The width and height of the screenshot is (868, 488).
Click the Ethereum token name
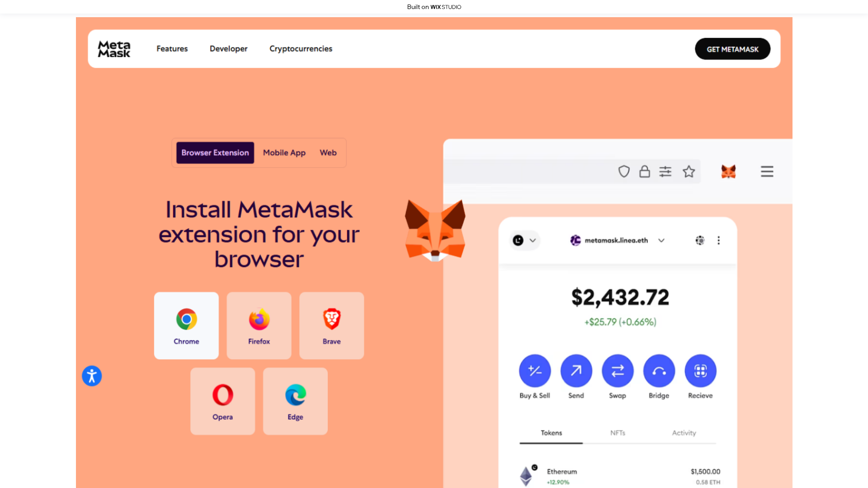562,471
